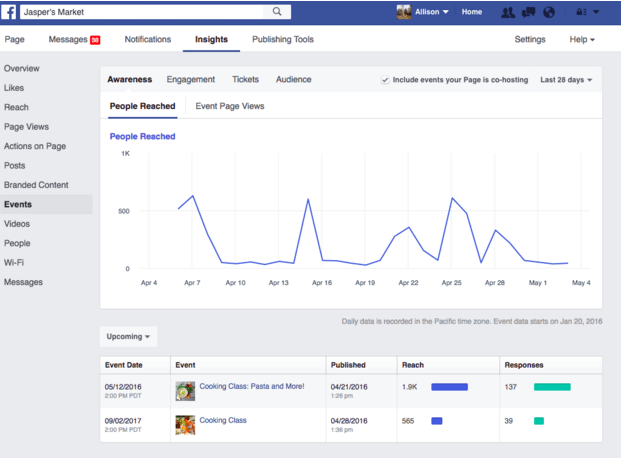This screenshot has width=629, height=469.
Task: Click the red Messages unread badge
Action: pos(95,40)
